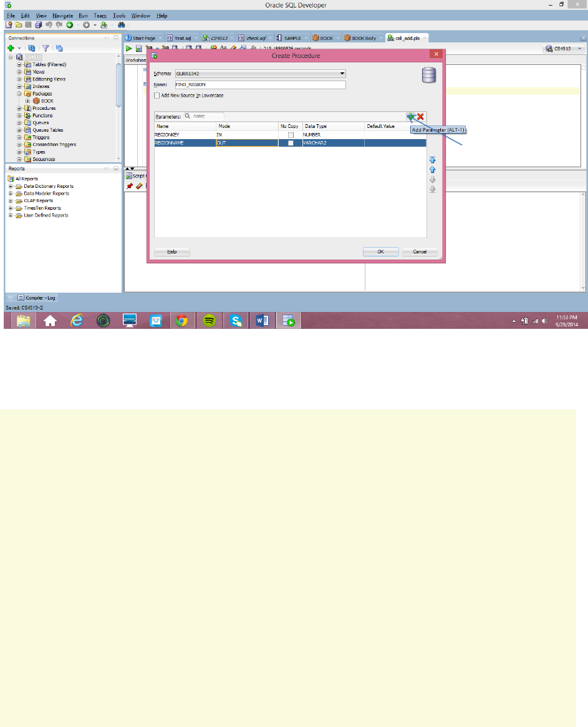Screen dimensions: 588x727
Task: Switch to the Test.sql tab
Action: [183, 38]
